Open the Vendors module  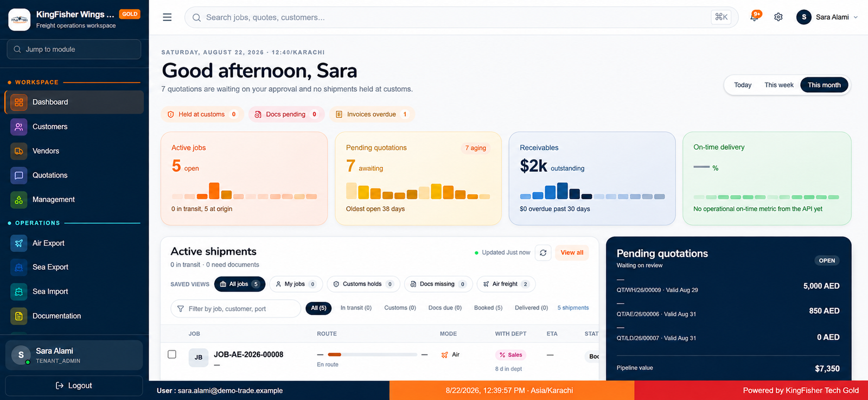pos(74,151)
